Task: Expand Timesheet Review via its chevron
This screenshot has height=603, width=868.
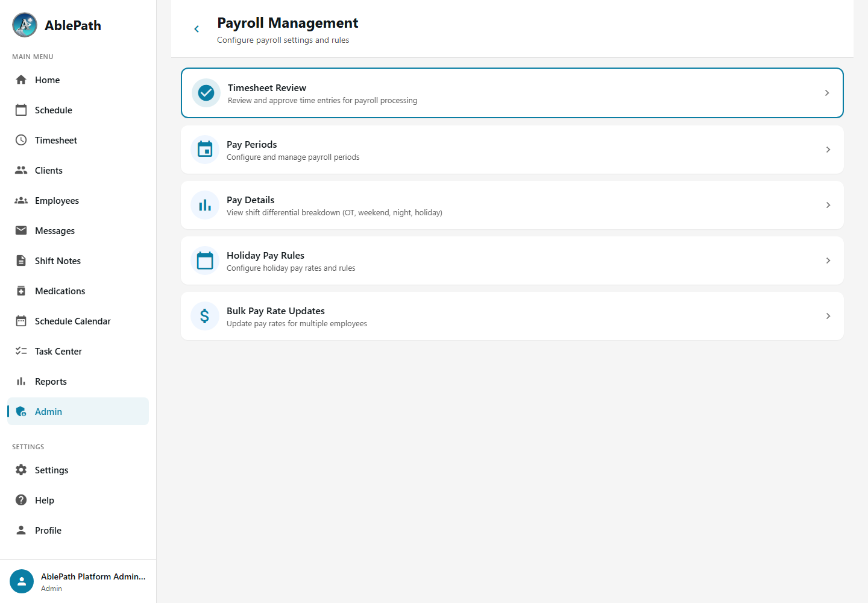Action: [827, 93]
